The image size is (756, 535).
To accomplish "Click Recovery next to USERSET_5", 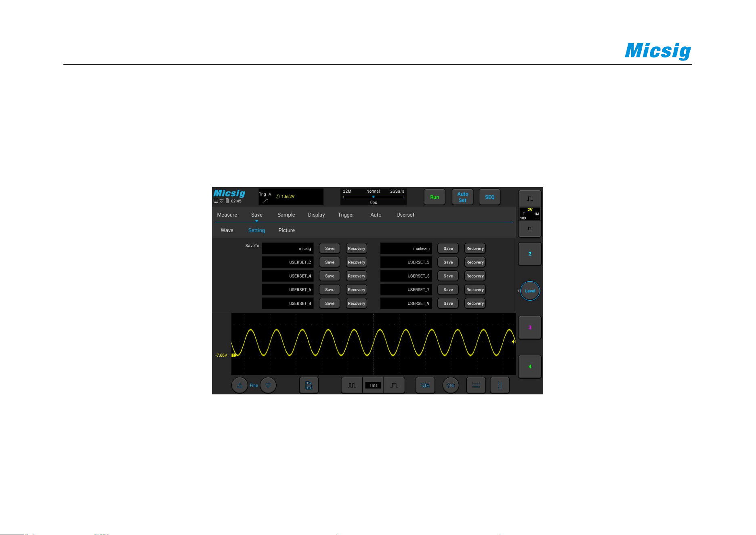I will 475,276.
